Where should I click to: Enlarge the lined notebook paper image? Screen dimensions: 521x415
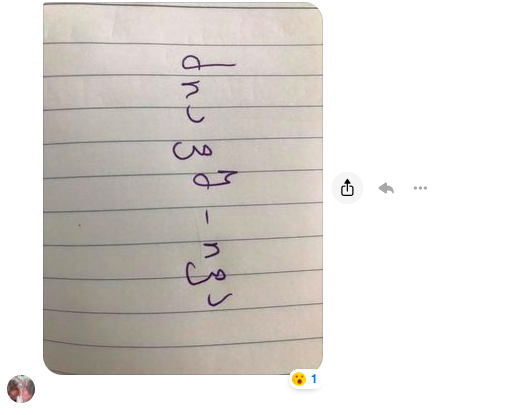183,188
